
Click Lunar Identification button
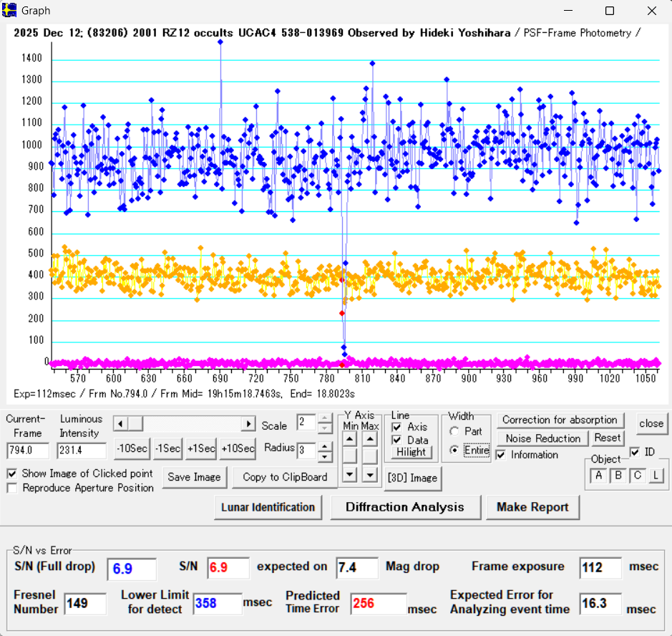[268, 507]
